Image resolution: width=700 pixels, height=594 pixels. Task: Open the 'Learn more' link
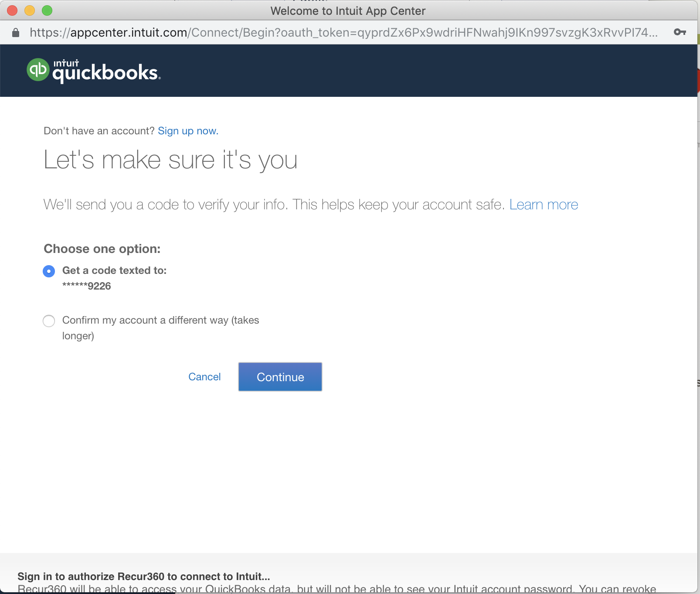coord(544,205)
